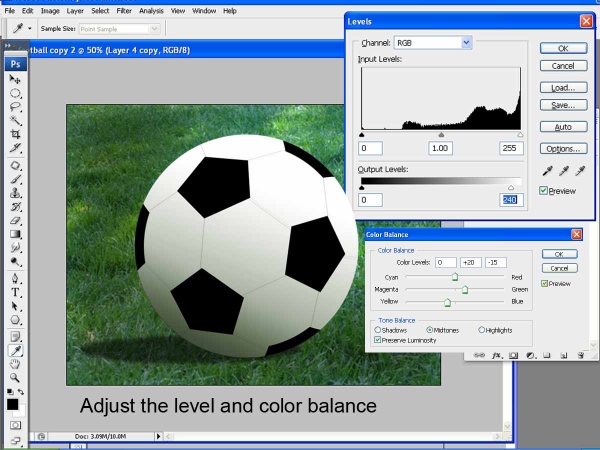600x450 pixels.
Task: Select the Brush tool
Action: coord(15,179)
